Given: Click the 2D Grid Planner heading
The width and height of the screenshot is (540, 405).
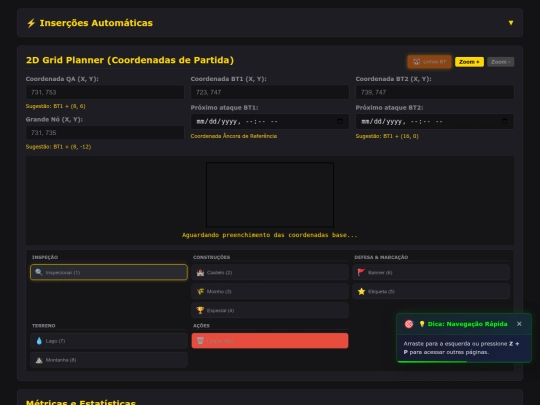Looking at the screenshot, I should point(130,60).
